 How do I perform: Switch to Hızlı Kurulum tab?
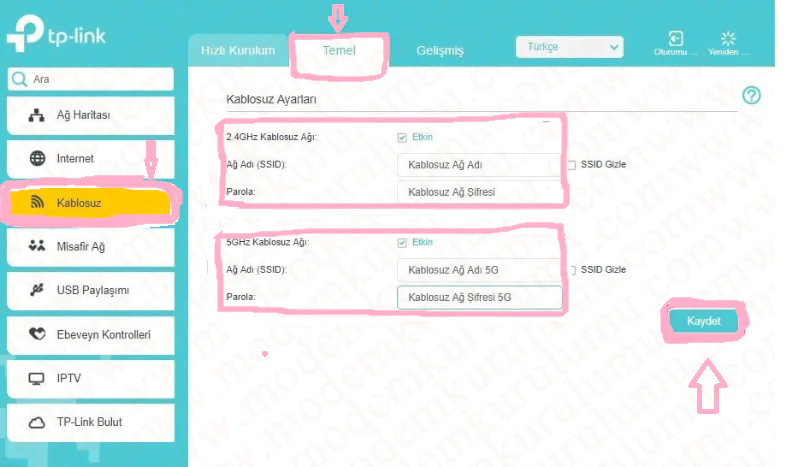238,50
